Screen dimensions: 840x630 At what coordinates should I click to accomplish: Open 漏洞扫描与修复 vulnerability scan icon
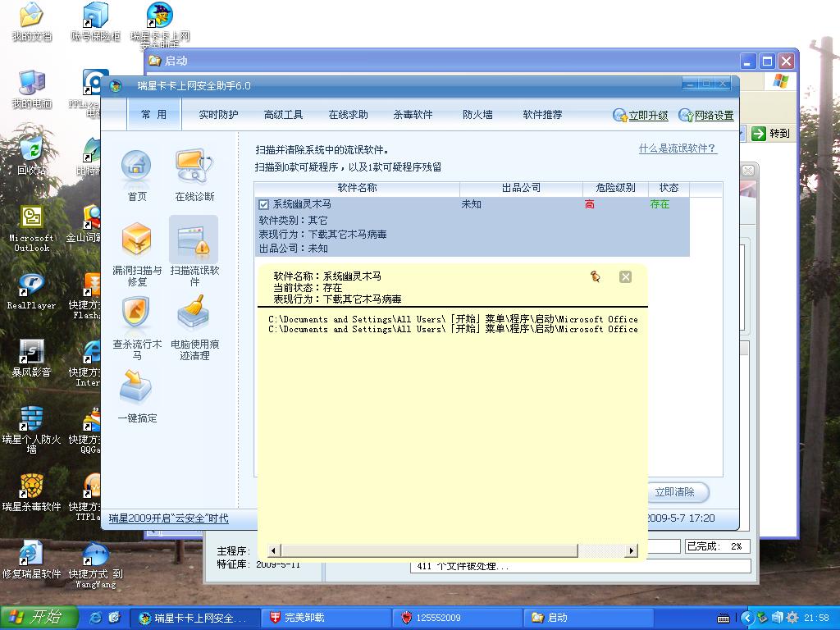click(137, 254)
